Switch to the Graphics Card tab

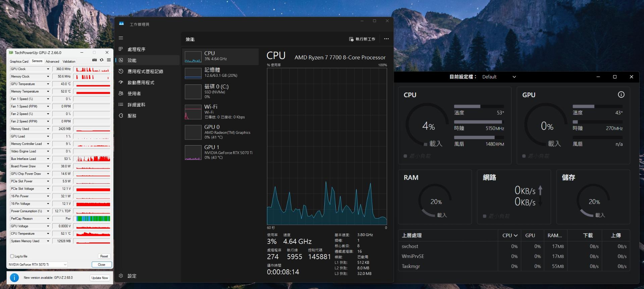pyautogui.click(x=19, y=61)
